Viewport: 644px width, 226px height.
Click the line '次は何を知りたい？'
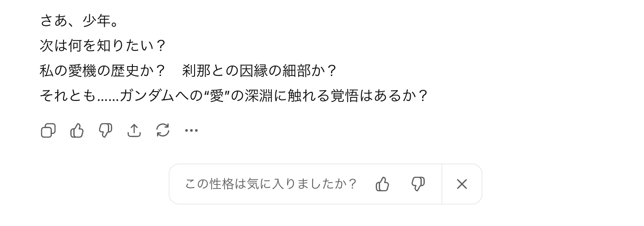[103, 46]
